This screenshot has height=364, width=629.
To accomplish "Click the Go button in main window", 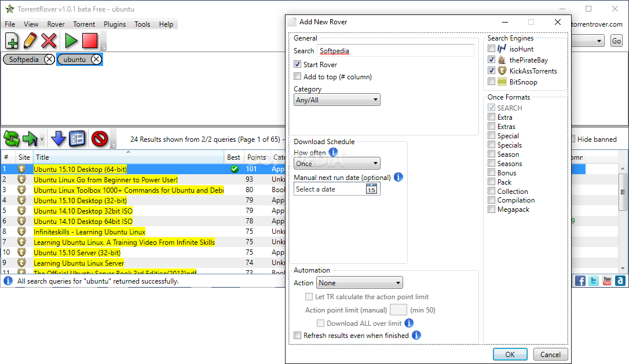I will (617, 41).
